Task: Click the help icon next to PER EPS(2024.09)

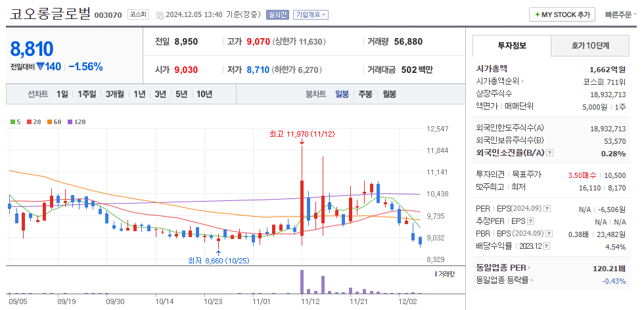Action: [547, 209]
